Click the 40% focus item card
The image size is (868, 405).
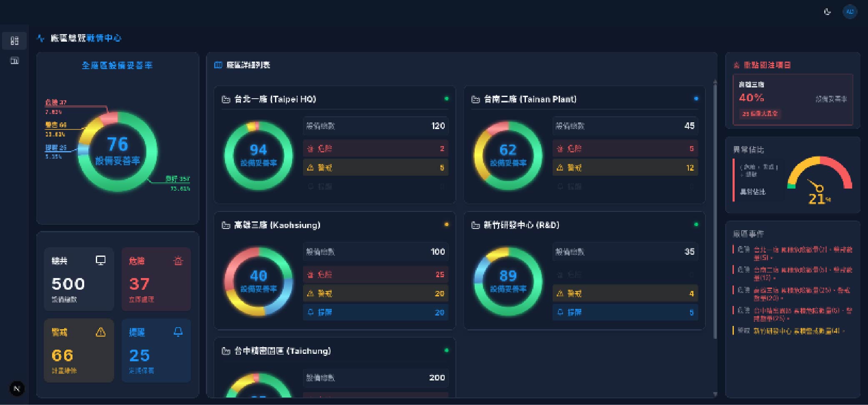pyautogui.click(x=792, y=99)
